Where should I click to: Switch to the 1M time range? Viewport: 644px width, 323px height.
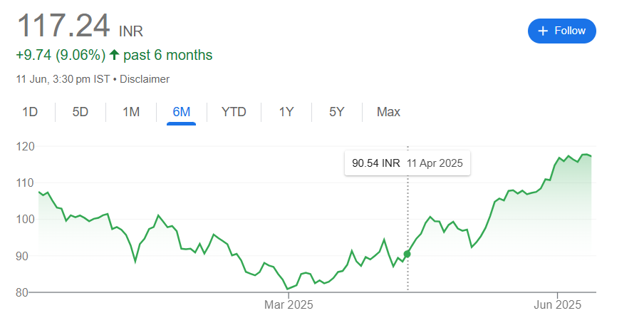click(131, 112)
